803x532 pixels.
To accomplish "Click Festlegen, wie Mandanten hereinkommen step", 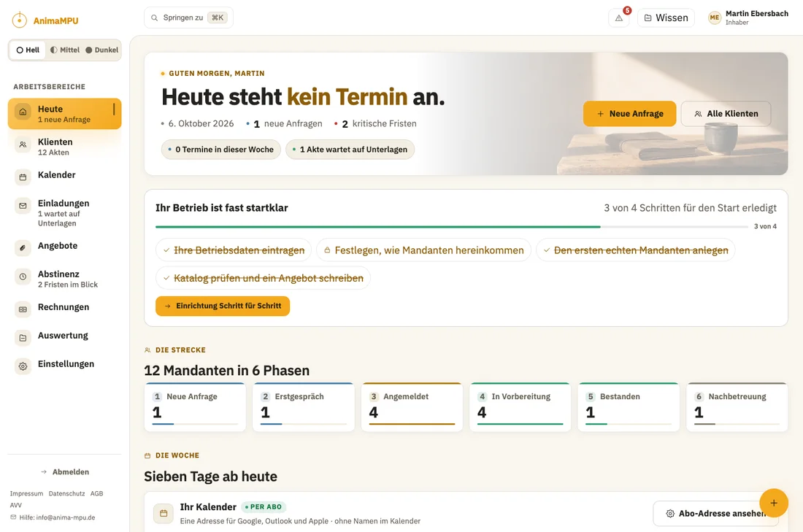I will 423,250.
